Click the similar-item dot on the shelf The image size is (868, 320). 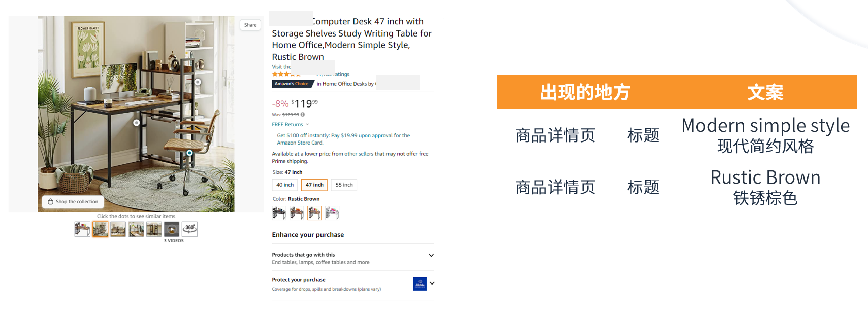click(198, 82)
